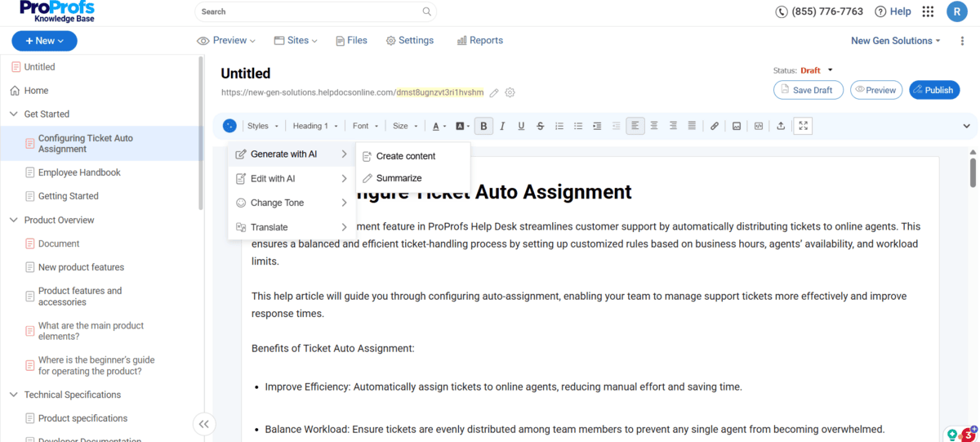
Task: Click the search magnifier icon
Action: tap(427, 11)
